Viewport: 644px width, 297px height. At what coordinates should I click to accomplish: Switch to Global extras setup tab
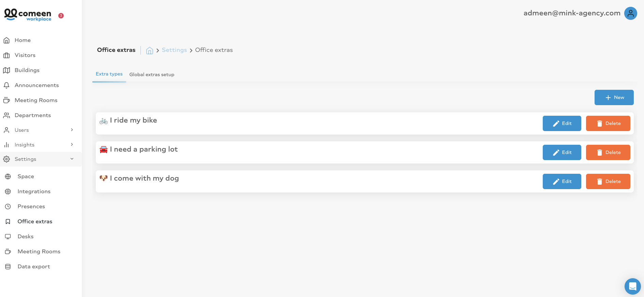point(152,74)
